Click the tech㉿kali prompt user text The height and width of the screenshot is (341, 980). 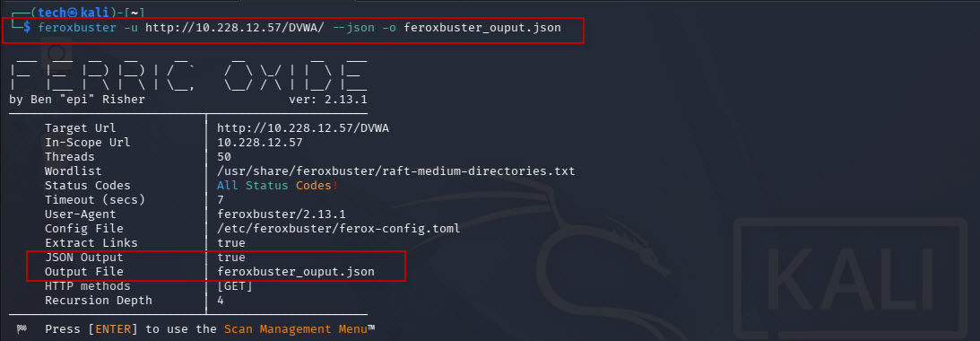[74, 13]
